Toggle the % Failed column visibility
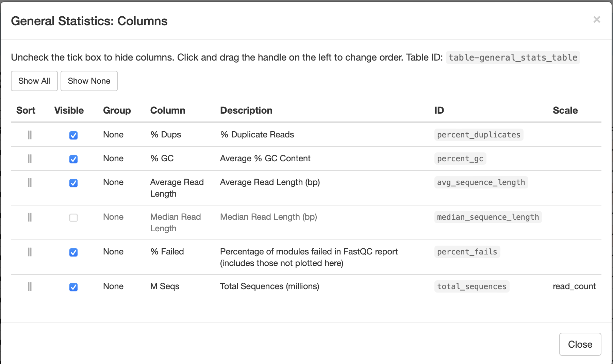Screen dimensions: 613x364 [73, 252]
